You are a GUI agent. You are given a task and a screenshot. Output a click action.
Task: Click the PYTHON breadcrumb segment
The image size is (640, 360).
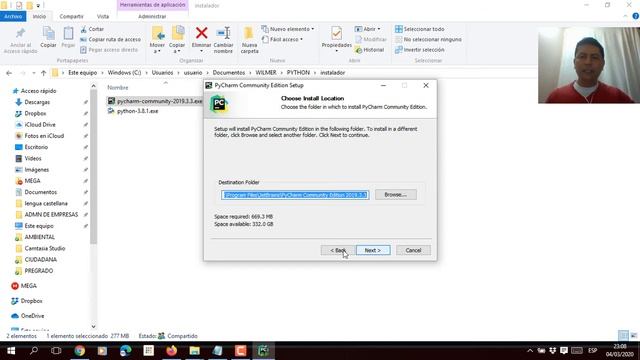(x=298, y=73)
